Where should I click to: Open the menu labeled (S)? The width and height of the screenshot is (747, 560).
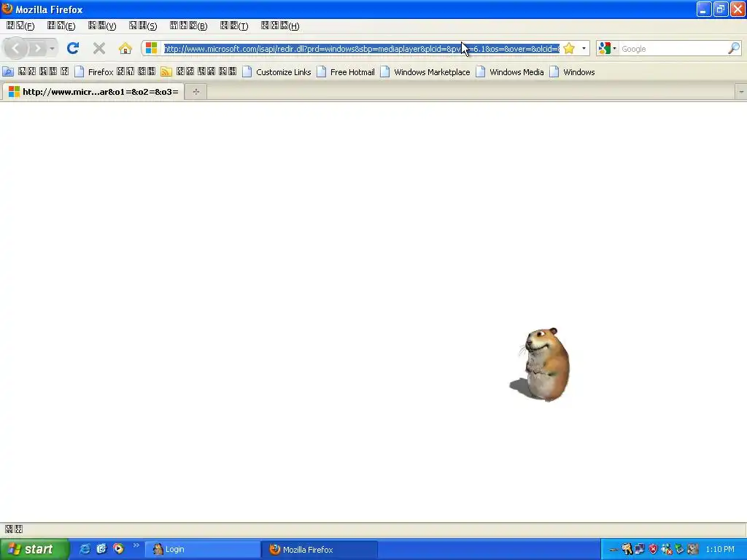(x=143, y=26)
